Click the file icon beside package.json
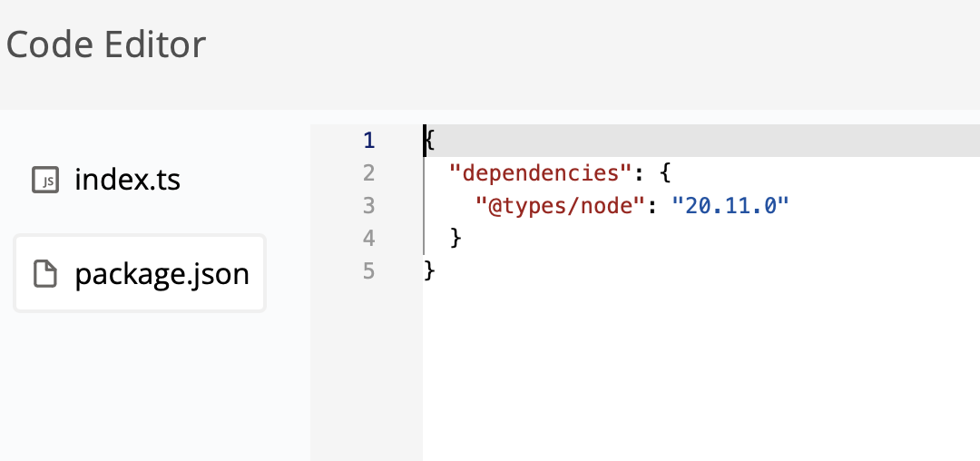This screenshot has width=980, height=461. [44, 273]
